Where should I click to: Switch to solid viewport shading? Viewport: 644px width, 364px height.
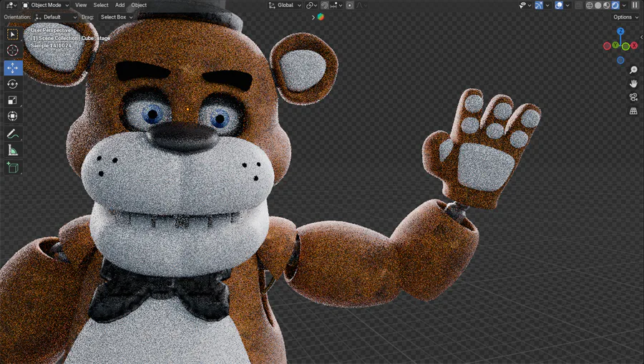pyautogui.click(x=598, y=5)
